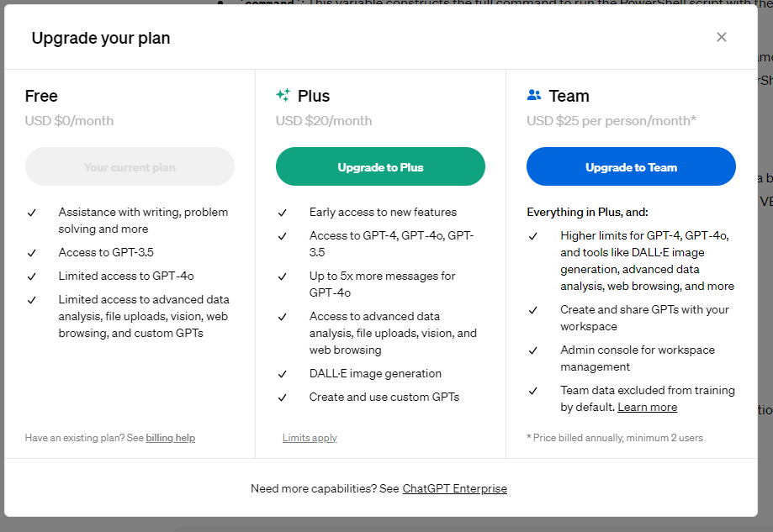
Task: Click the checkmark beside Early access to new features
Action: pyautogui.click(x=283, y=213)
